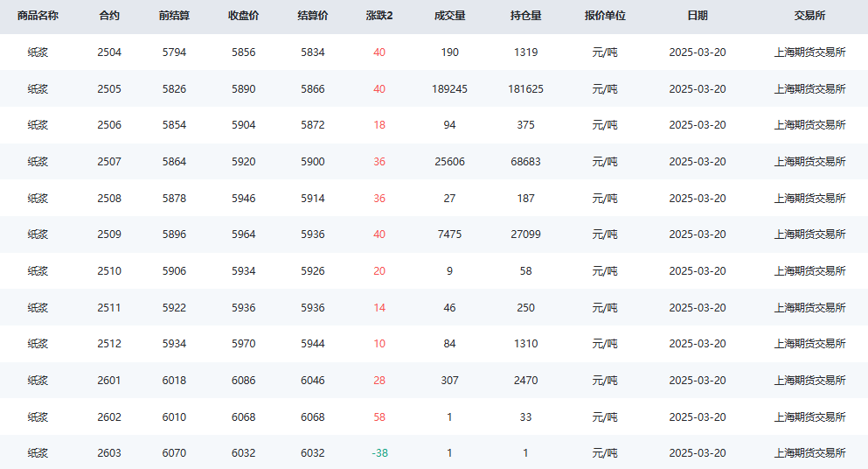
Task: Click settlement price 5872
Action: pos(312,125)
